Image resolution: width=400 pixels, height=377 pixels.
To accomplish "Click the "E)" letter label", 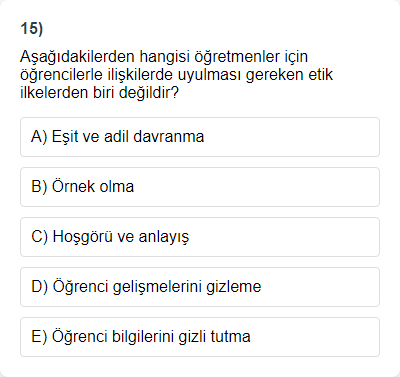I will (39, 337).
